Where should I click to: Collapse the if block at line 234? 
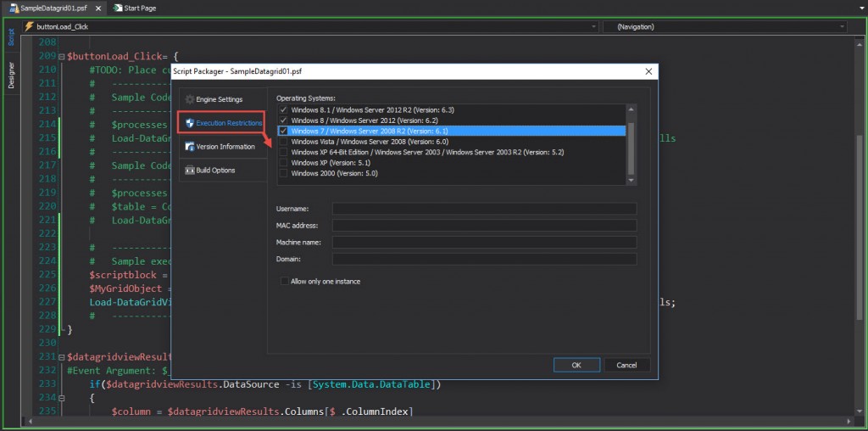pos(61,398)
